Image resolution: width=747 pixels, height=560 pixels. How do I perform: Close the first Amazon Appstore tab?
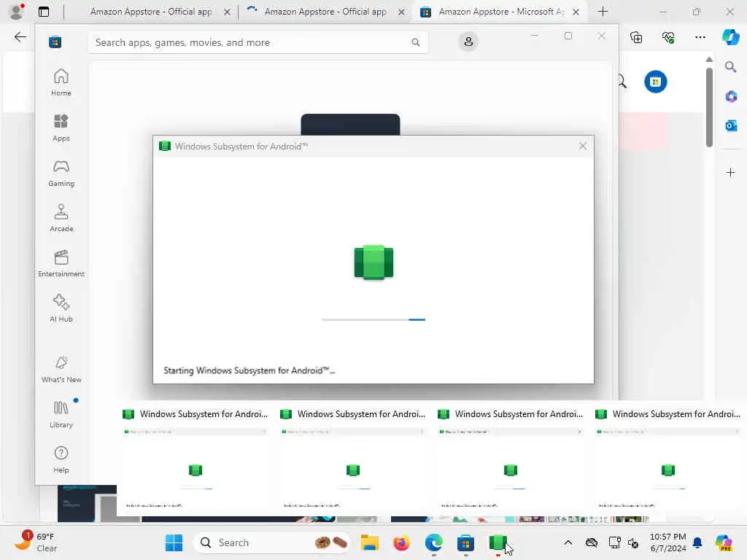point(228,12)
